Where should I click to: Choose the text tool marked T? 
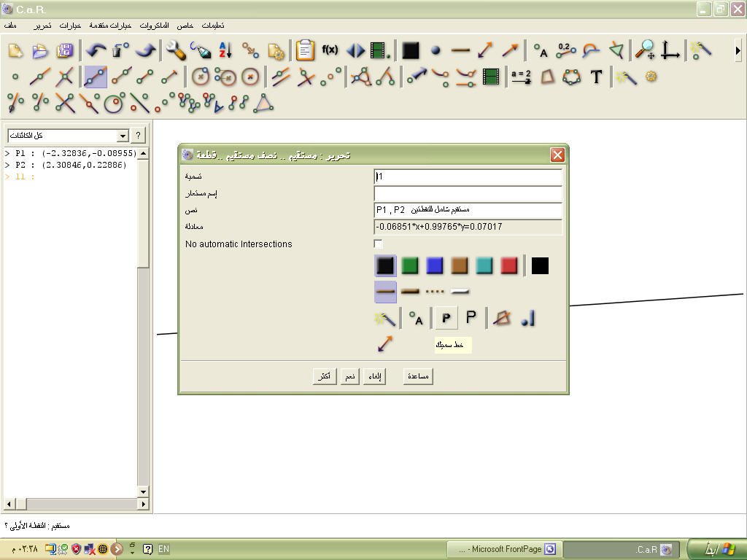596,77
